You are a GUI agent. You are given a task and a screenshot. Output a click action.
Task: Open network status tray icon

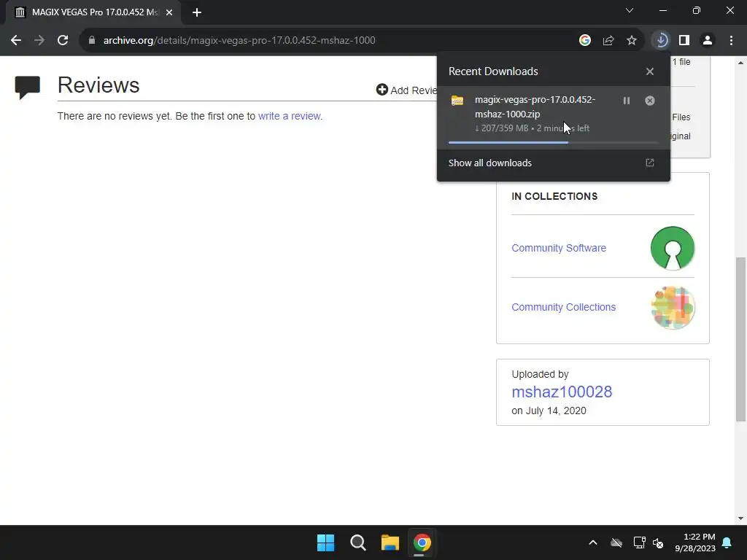coord(639,542)
